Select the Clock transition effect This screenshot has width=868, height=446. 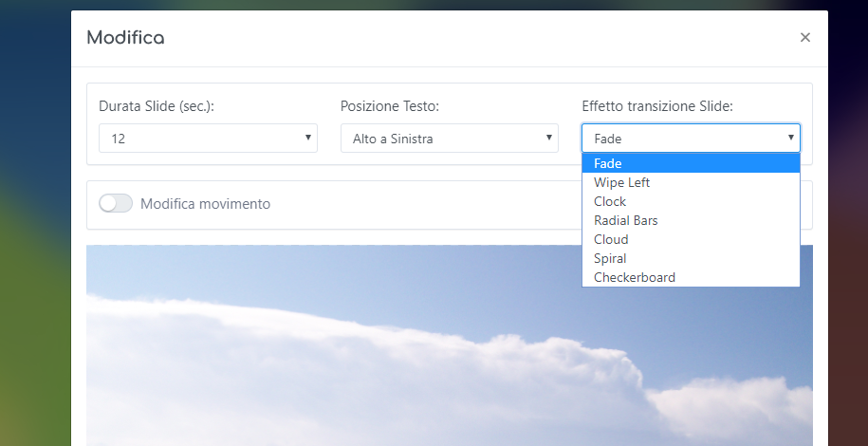691,201
